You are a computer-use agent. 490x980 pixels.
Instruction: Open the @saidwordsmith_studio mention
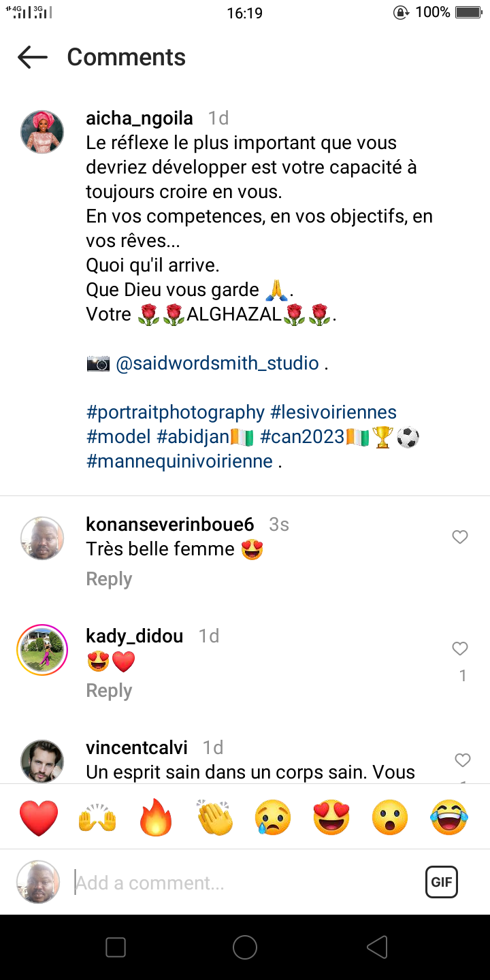click(217, 363)
